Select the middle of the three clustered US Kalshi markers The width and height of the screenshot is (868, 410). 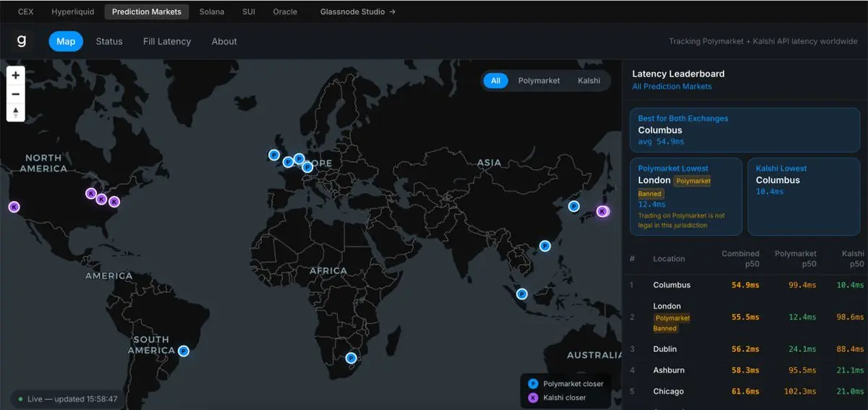[x=101, y=199]
